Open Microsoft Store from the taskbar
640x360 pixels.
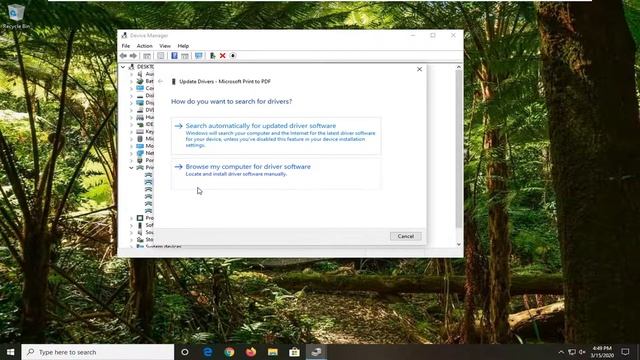coord(294,352)
